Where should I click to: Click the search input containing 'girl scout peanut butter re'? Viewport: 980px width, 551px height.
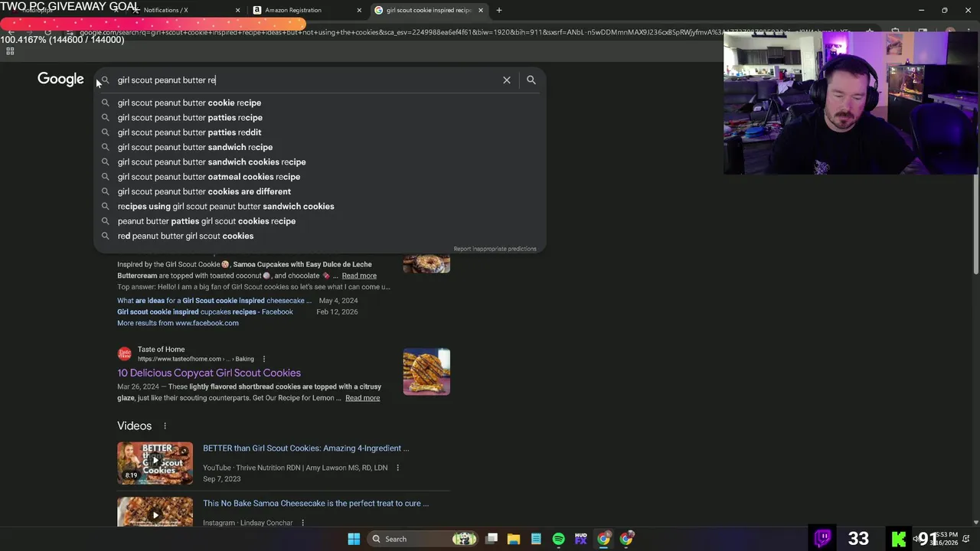tap(306, 80)
